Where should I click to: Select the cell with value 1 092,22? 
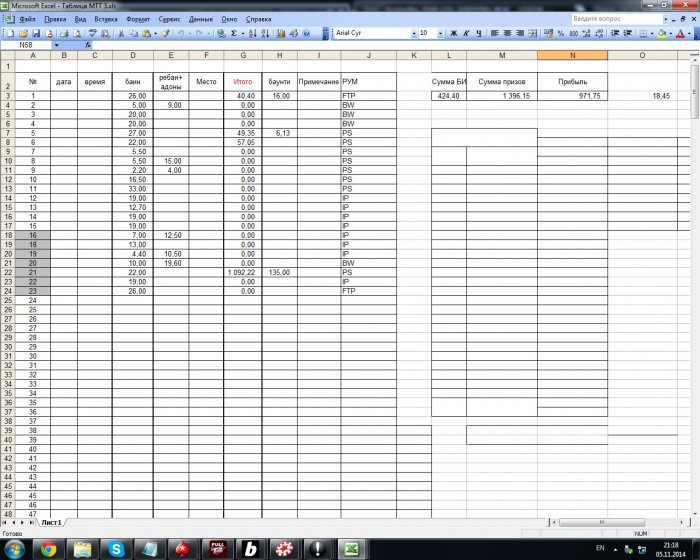pos(243,272)
